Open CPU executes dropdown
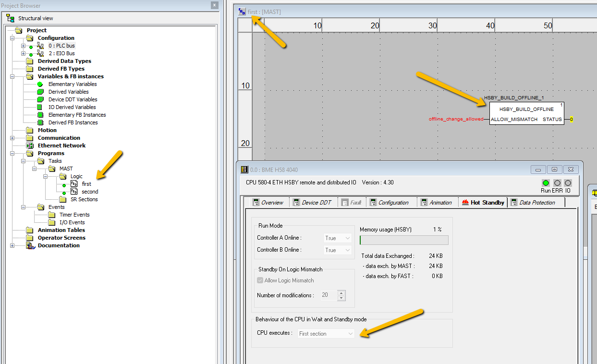Screen dimensions: 597x364 coord(326,333)
